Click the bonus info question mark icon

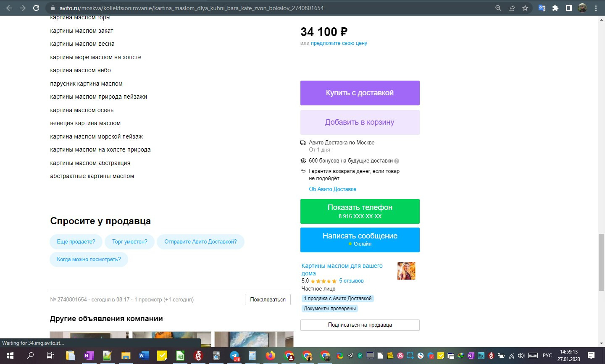pyautogui.click(x=397, y=161)
